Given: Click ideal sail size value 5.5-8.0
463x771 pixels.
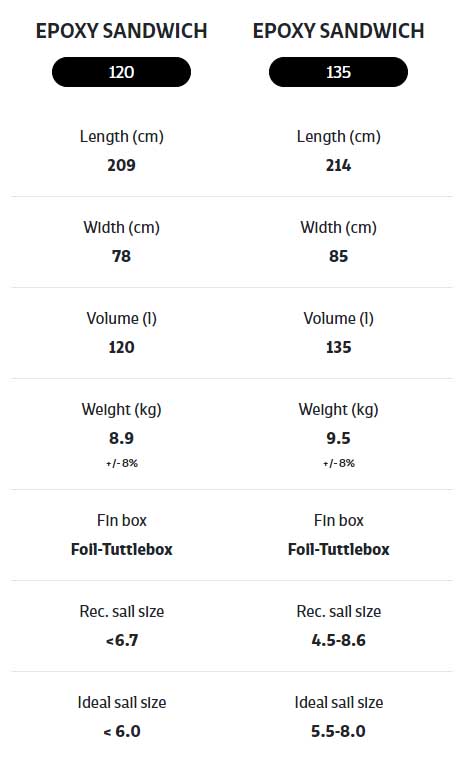Looking at the screenshot, I should (x=338, y=731).
